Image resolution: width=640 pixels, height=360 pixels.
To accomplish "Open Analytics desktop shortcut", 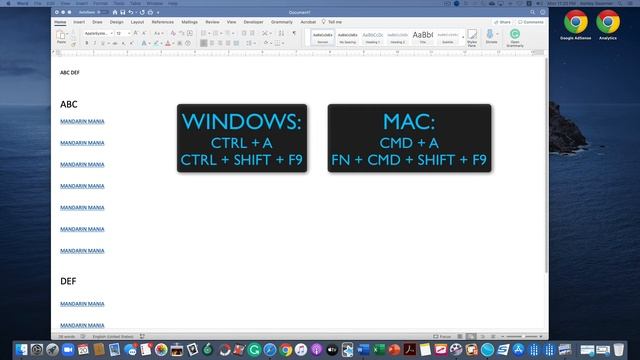I will pyautogui.click(x=608, y=24).
